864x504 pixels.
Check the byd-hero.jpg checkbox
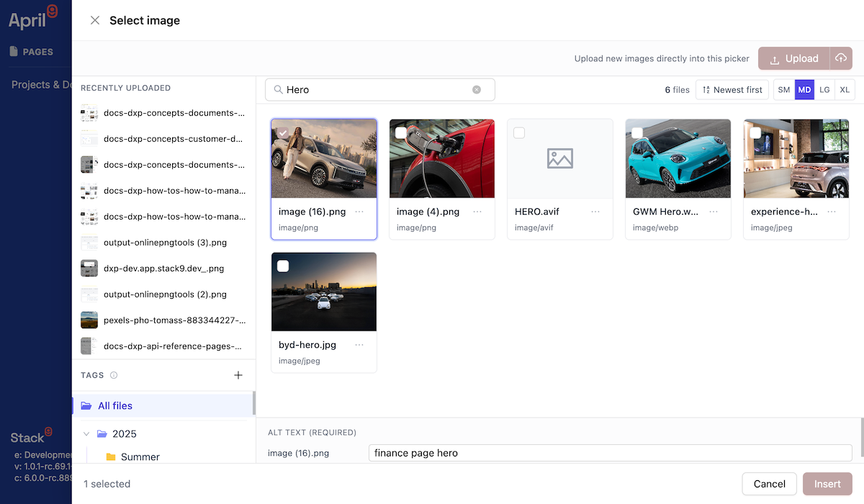tap(283, 266)
